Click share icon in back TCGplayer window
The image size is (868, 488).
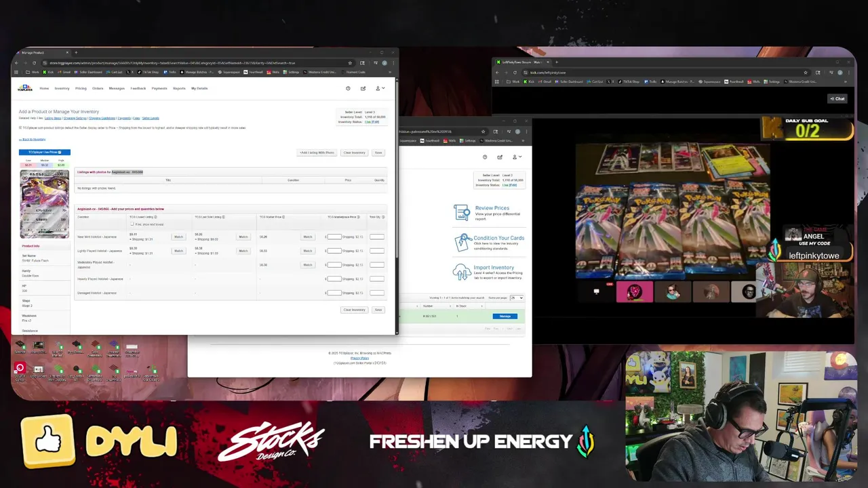500,157
